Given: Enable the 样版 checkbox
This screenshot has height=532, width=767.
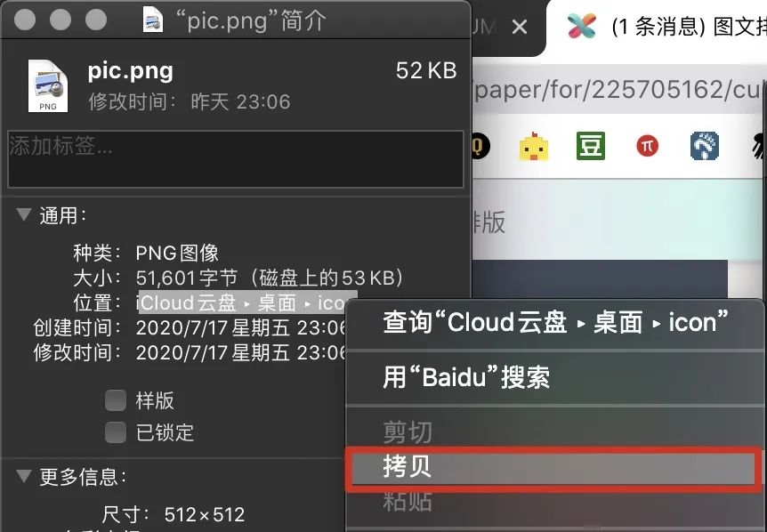Looking at the screenshot, I should coord(116,400).
